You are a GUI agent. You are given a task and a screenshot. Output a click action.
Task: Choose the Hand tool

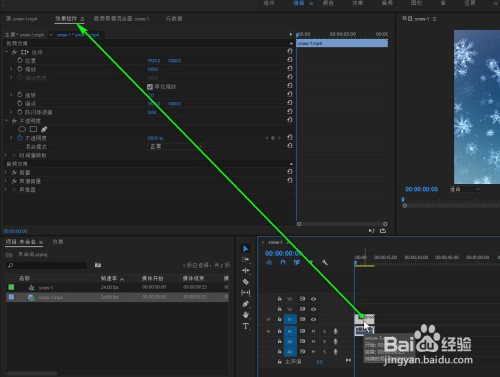click(x=246, y=315)
